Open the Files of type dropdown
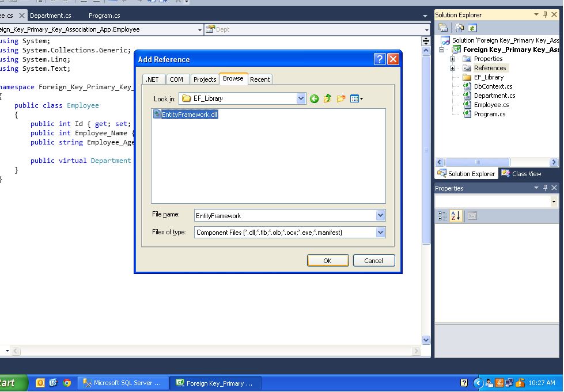The image size is (564, 392). click(380, 233)
